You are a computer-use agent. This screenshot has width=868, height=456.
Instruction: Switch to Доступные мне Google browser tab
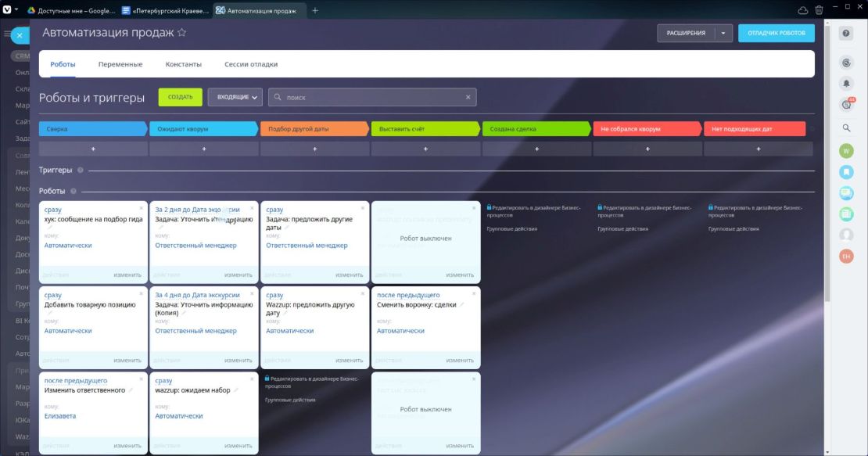click(x=71, y=10)
